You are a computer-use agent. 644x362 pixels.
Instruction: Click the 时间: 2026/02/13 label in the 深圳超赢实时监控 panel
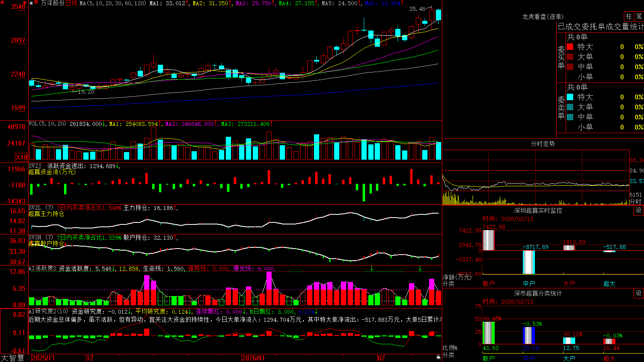coord(508,219)
